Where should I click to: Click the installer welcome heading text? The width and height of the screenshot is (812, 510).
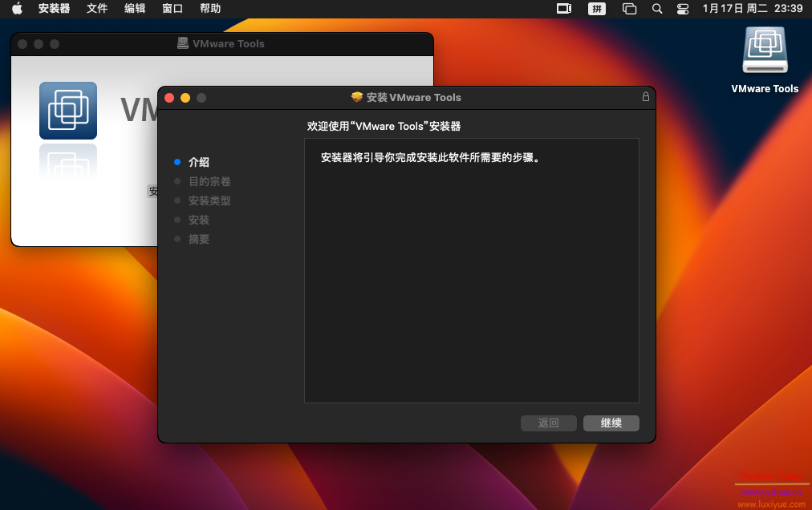tap(384, 126)
